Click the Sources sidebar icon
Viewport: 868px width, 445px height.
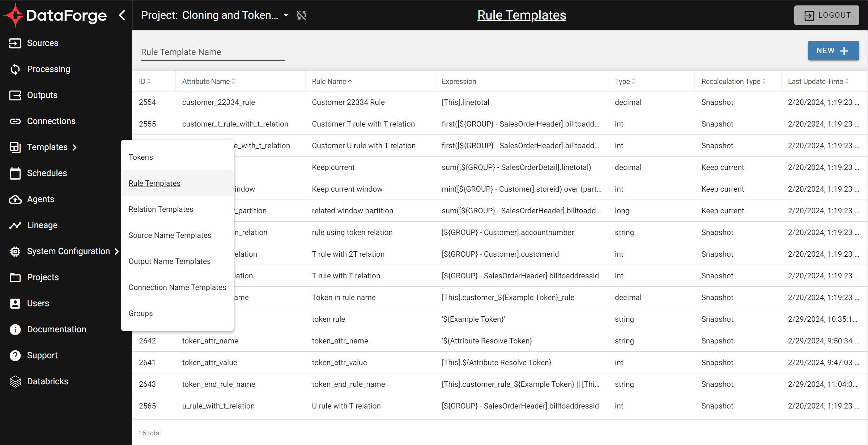pyautogui.click(x=15, y=43)
